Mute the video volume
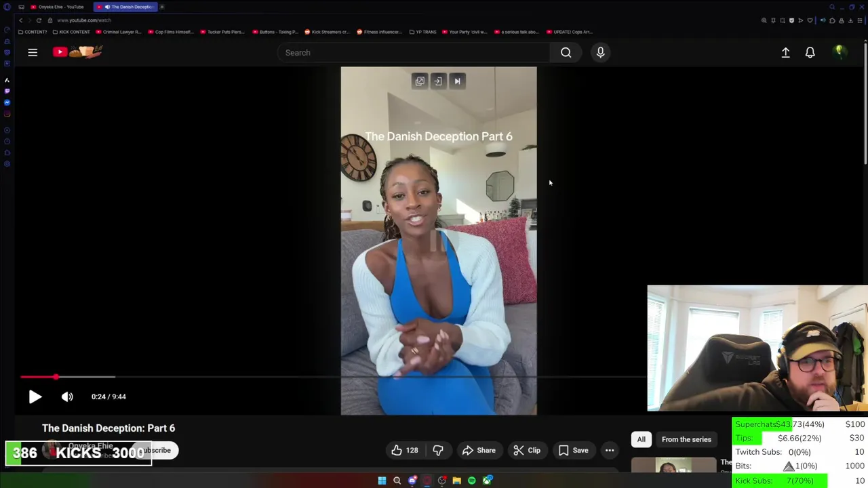 pos(67,397)
